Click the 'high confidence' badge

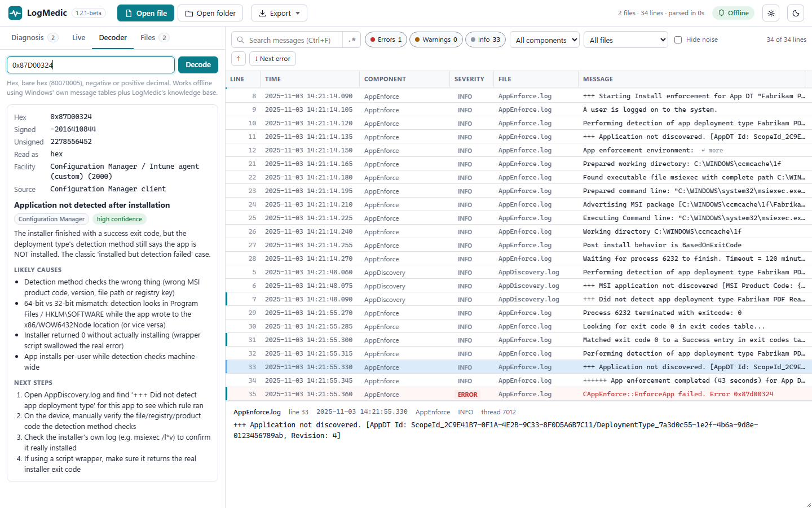coord(119,219)
